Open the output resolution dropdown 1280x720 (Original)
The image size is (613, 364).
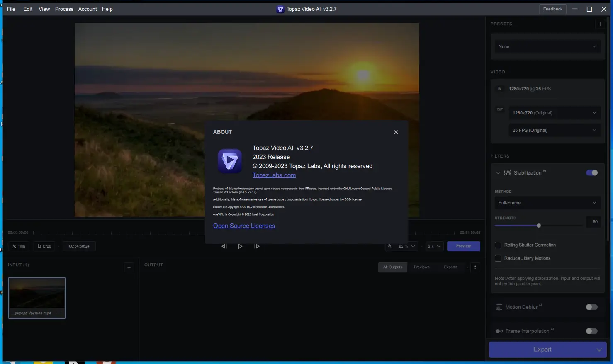click(x=555, y=113)
